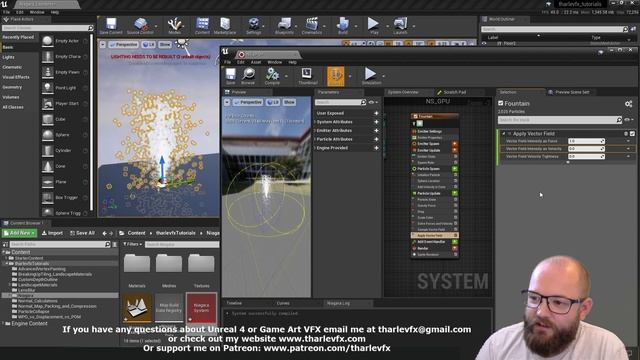The image size is (640, 360).
Task: Open Vector Field Intensity as Force options arrow
Action: point(629,141)
